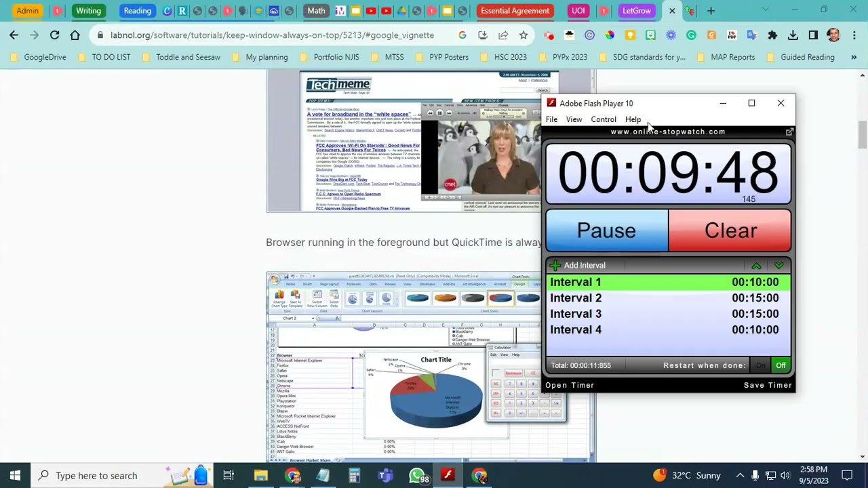Open the Flash Player View menu

574,119
